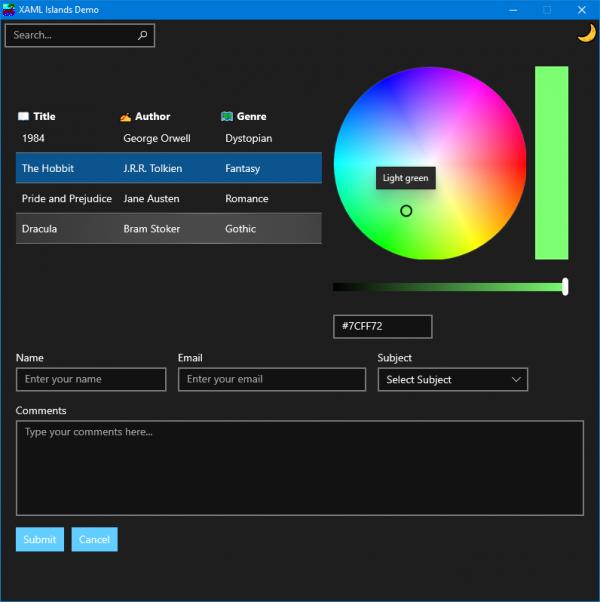Submit the feedback form
This screenshot has height=602, width=600.
point(40,539)
